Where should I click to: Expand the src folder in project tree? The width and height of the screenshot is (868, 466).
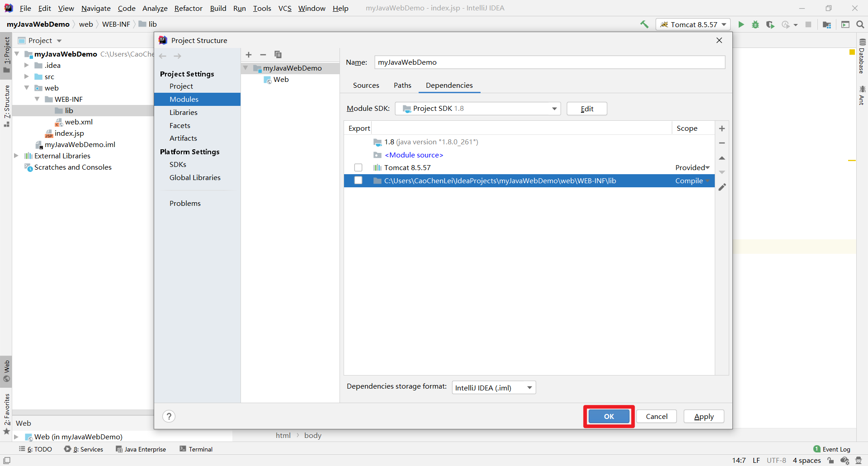(x=27, y=76)
